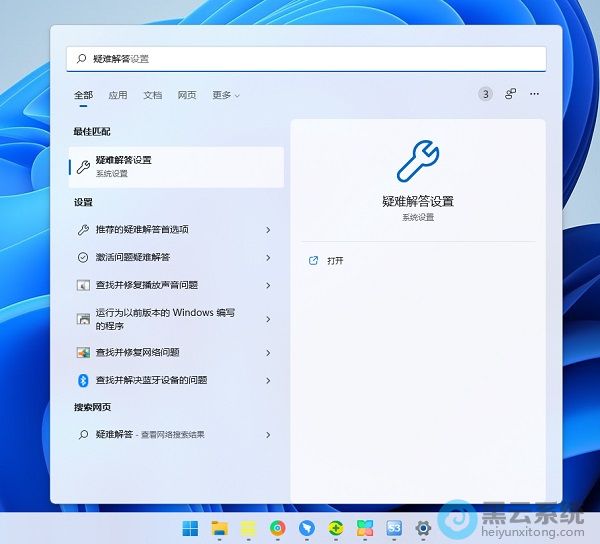Switch to the 文档 tab
This screenshot has height=544, width=600.
152,95
